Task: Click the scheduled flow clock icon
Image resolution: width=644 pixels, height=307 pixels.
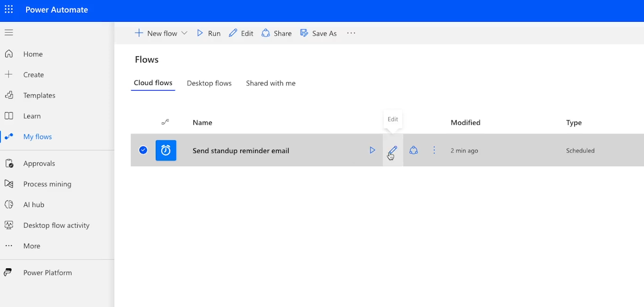Action: [166, 150]
